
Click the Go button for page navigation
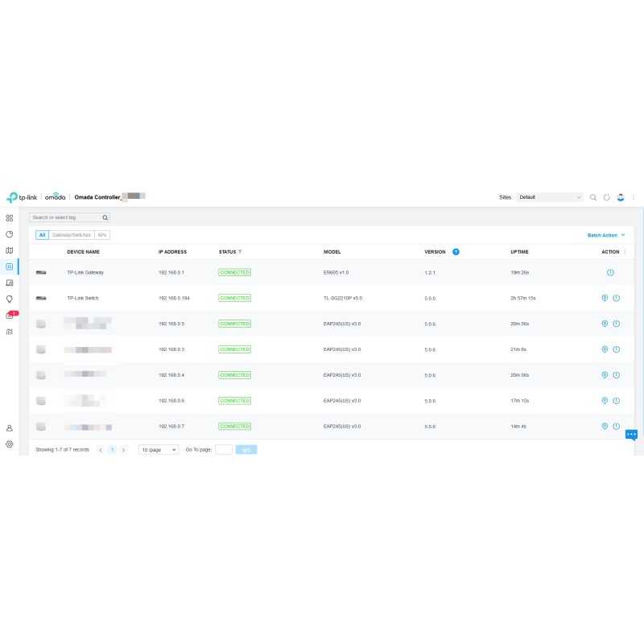tap(246, 449)
